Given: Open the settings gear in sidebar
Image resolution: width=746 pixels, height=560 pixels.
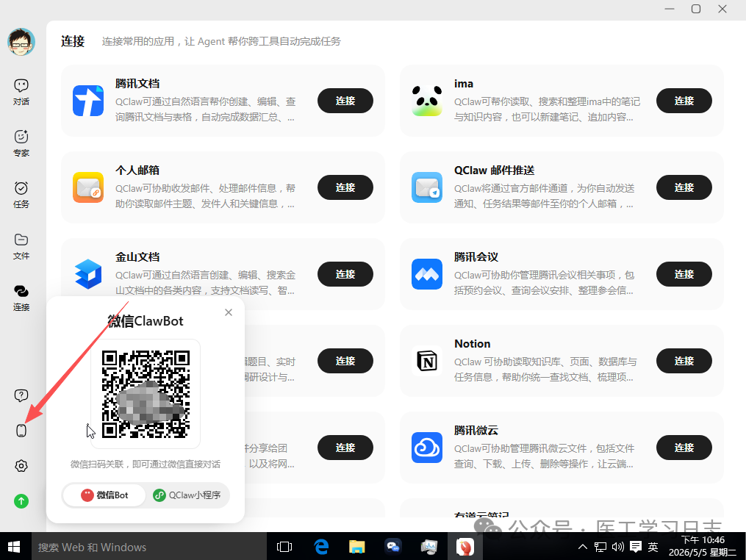Looking at the screenshot, I should coord(21,466).
